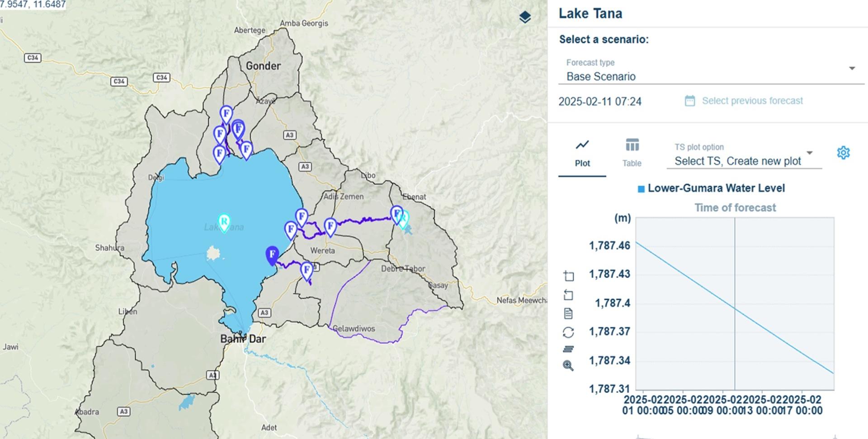Open the map layers icon at top right
This screenshot has width=868, height=439.
coord(524,16)
